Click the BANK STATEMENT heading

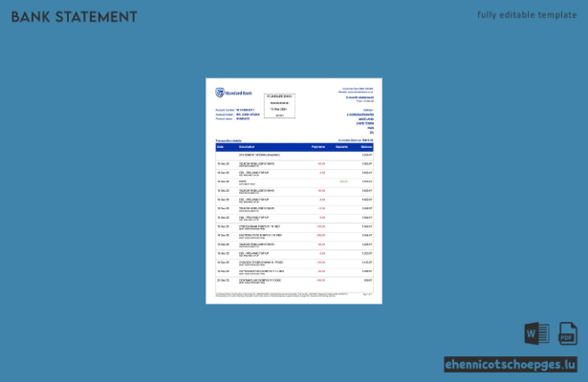coord(75,17)
